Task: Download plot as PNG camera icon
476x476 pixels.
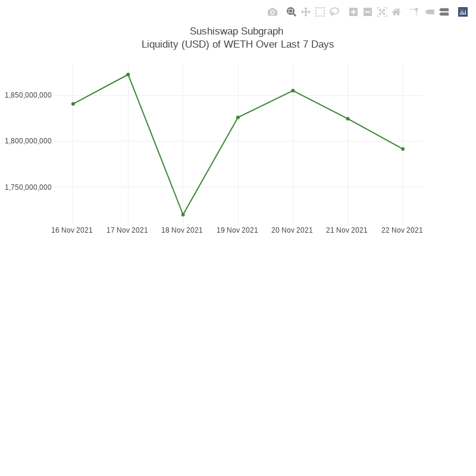Action: coord(273,12)
